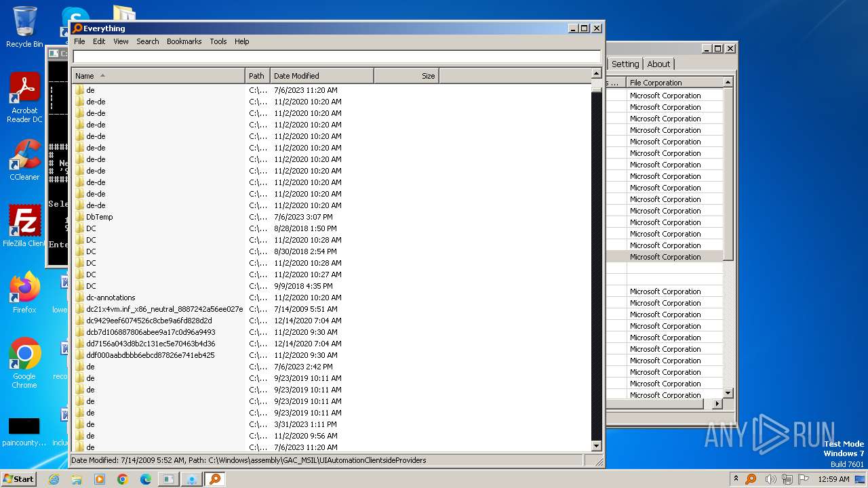Select the Firefox desktop icon
The height and width of the screenshot is (488, 868).
[24, 292]
